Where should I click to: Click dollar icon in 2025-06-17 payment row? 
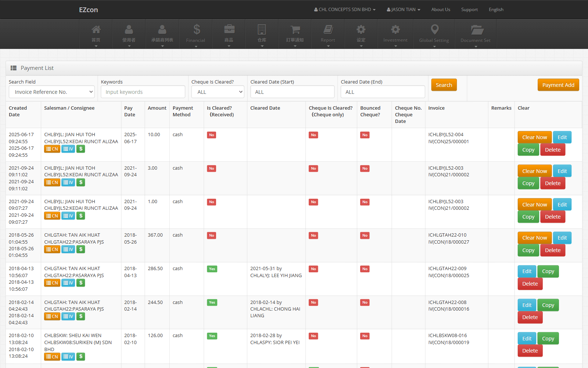click(81, 149)
